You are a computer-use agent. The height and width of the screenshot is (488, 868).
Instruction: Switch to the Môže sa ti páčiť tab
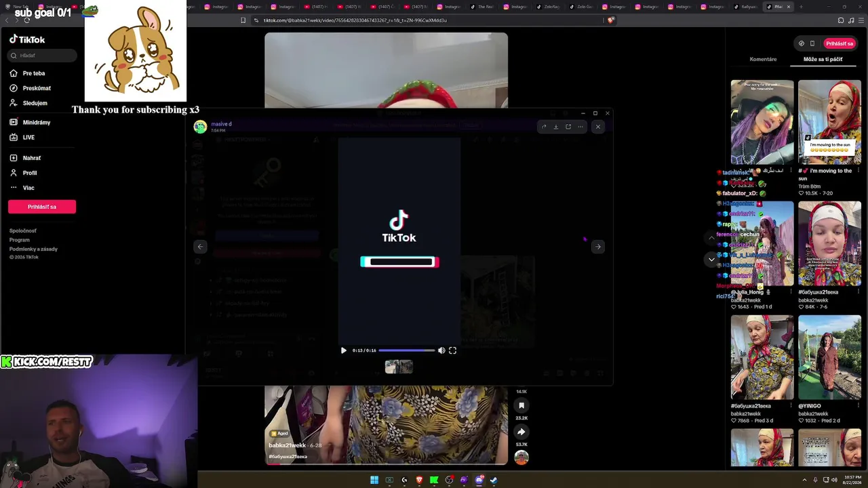[x=823, y=60]
